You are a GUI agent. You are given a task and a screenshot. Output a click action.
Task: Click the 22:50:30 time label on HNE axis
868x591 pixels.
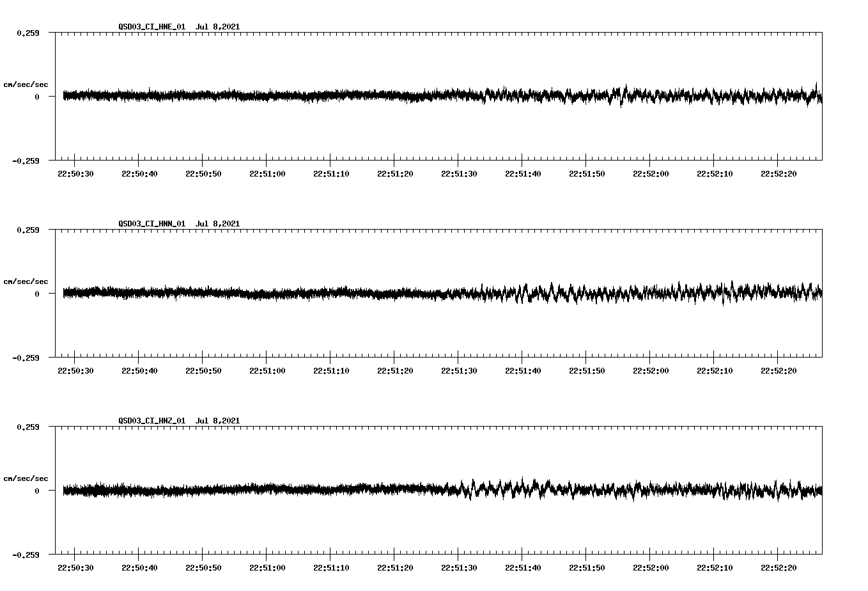(x=75, y=174)
